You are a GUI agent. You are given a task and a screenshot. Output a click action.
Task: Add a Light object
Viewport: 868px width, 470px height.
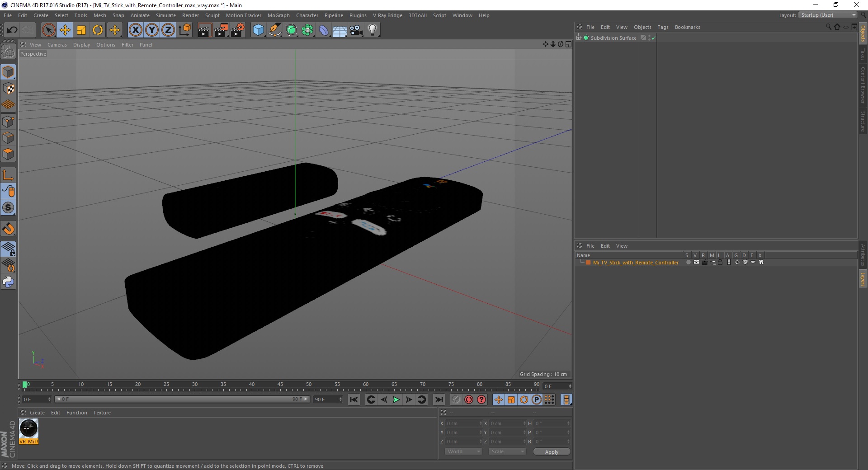pyautogui.click(x=373, y=30)
